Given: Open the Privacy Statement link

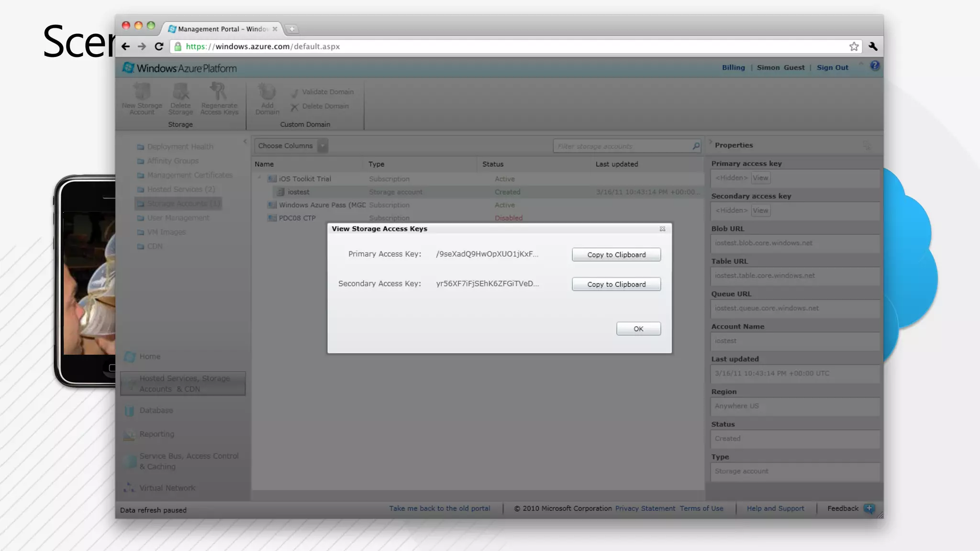Looking at the screenshot, I should coord(645,508).
